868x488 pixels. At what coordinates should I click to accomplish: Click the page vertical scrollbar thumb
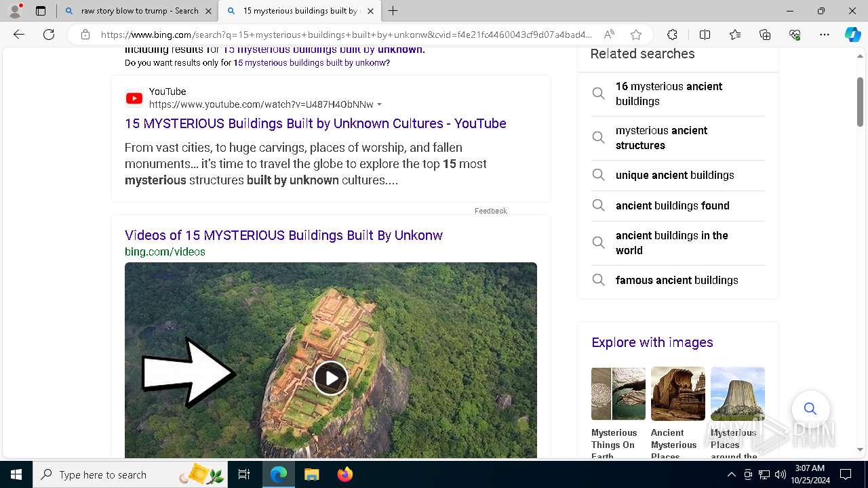[860, 102]
